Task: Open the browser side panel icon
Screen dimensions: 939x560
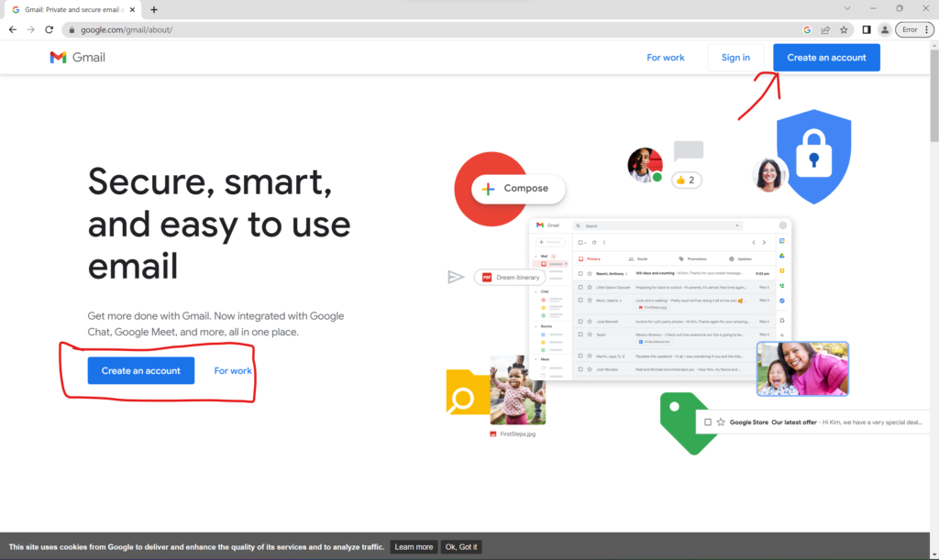Action: tap(867, 30)
